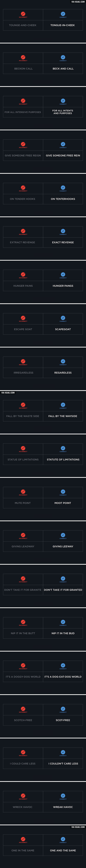Screen dimensions: 86x868
Task: Click the blue correct checkmark above BECK AND CALL
Action: pyautogui.click(x=63, y=57)
